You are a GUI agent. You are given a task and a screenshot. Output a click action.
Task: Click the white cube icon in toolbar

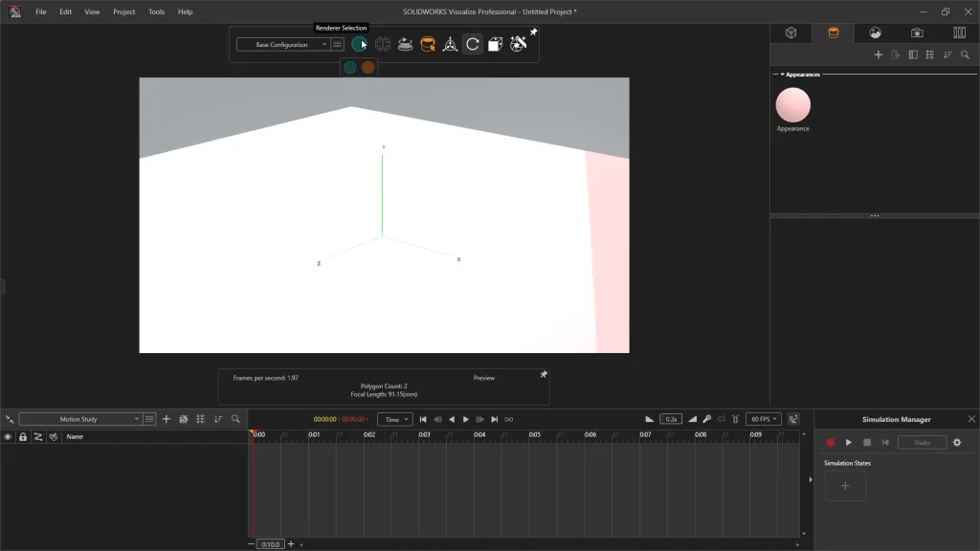click(x=495, y=44)
